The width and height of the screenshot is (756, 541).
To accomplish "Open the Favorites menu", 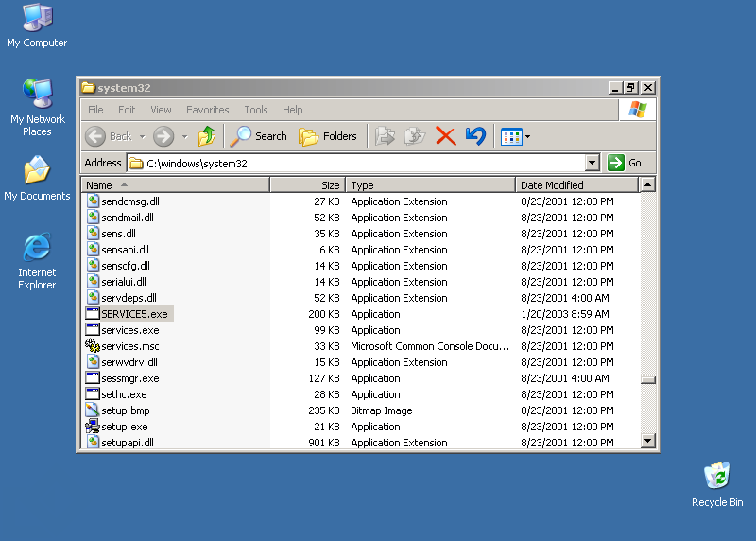I will 207,110.
